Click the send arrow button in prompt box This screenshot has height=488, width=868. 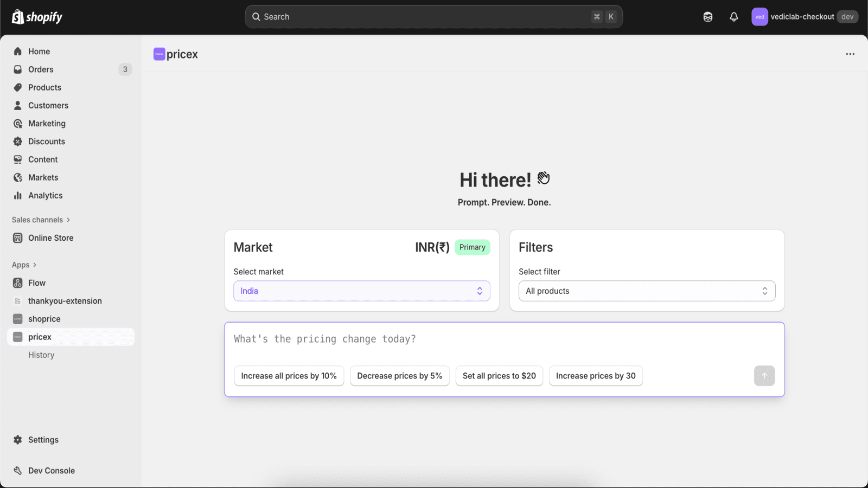764,376
